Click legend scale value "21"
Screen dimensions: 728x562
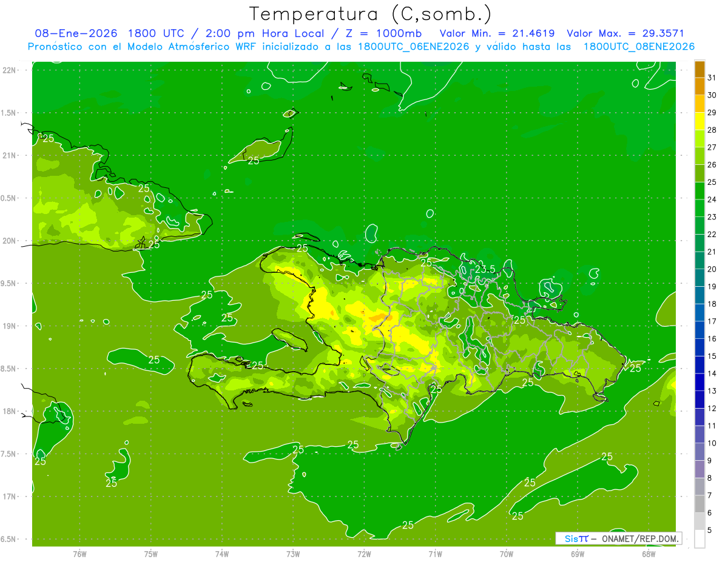click(712, 252)
